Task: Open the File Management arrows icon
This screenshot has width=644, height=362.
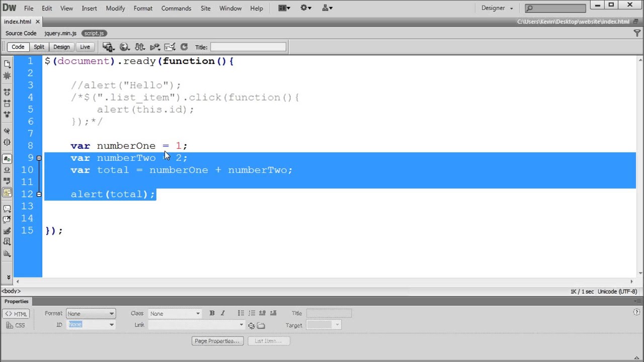Action: 139,47
